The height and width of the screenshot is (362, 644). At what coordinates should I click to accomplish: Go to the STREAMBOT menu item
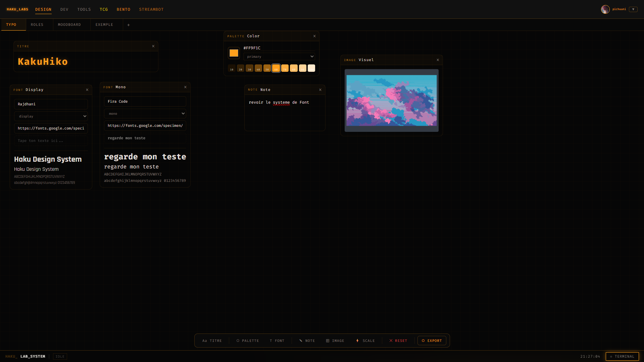tap(151, 9)
